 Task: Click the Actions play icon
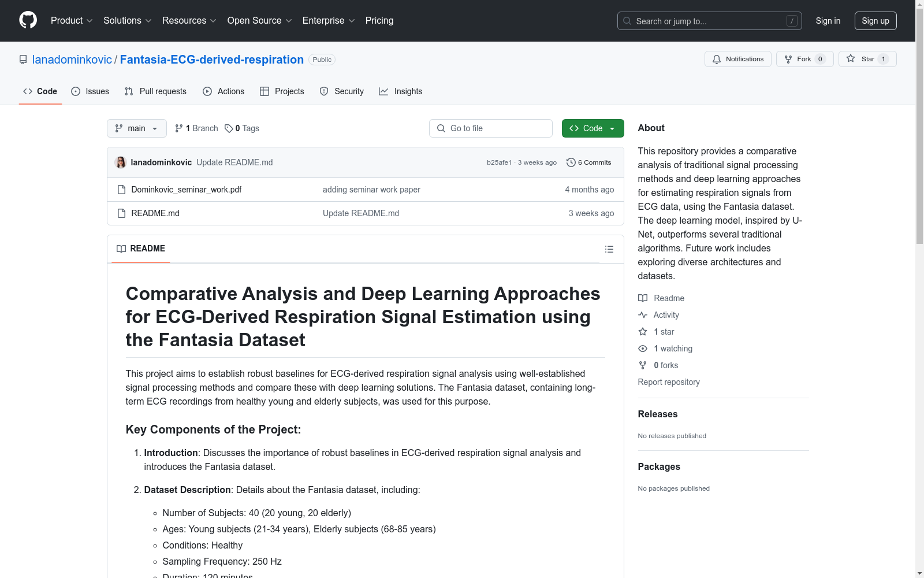(x=207, y=91)
